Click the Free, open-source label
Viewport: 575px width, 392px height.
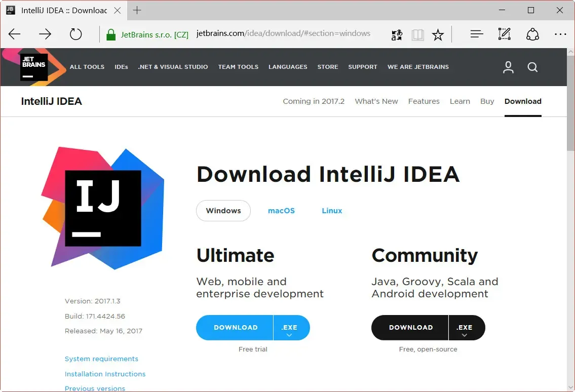[x=428, y=349]
